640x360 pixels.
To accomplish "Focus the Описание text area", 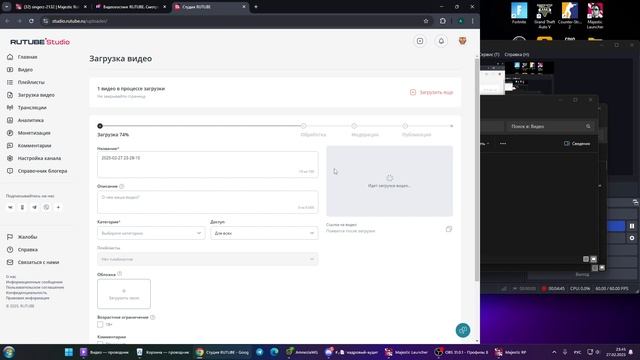I will [208, 202].
